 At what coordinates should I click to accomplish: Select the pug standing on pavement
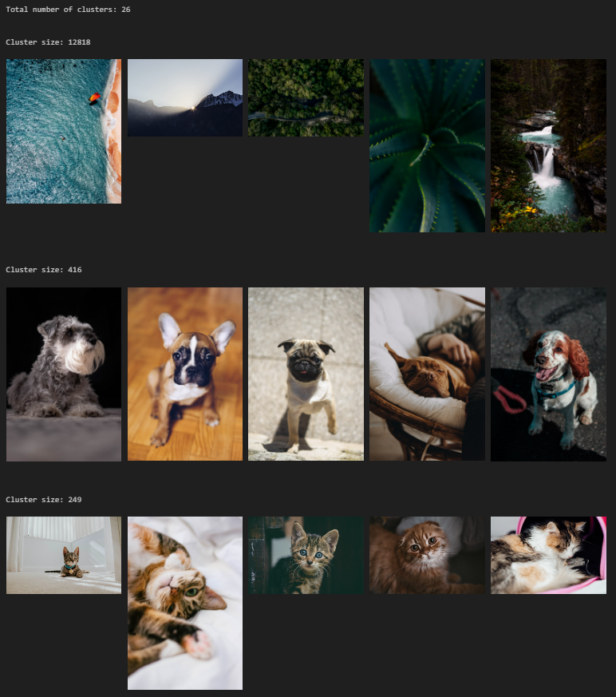click(x=306, y=374)
